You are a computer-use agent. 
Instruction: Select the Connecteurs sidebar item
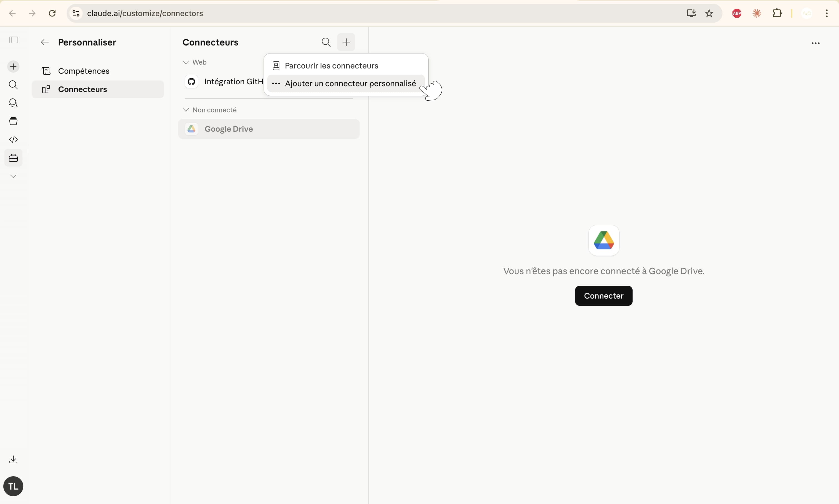[x=98, y=89]
